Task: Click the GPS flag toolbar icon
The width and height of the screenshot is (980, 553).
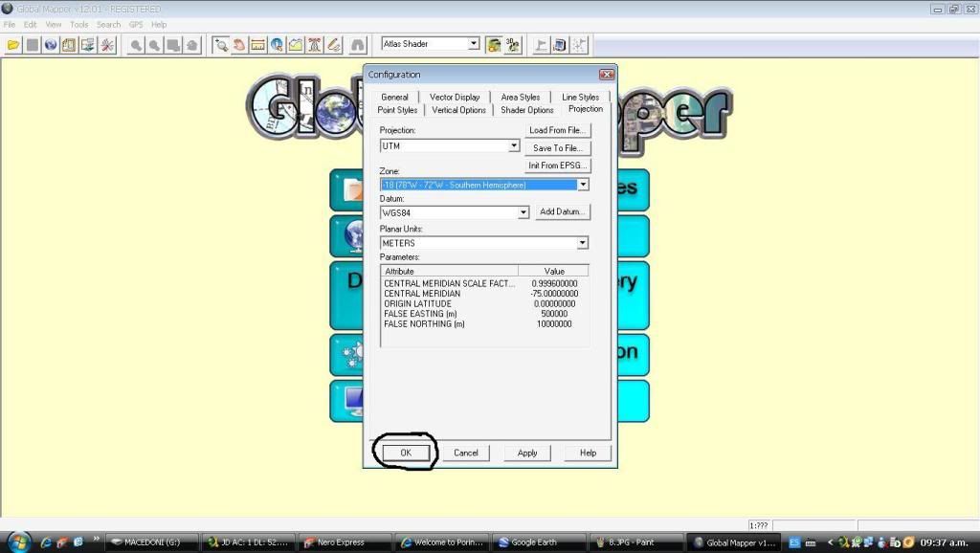Action: point(542,45)
